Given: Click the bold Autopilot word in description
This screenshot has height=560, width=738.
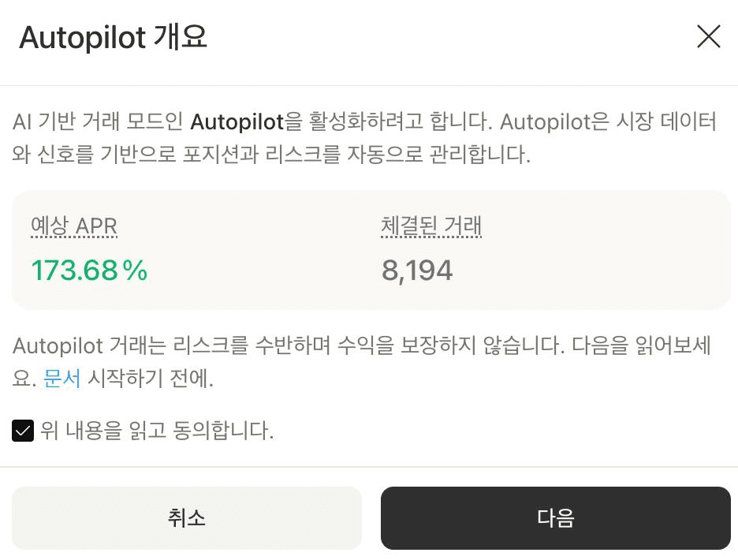Looking at the screenshot, I should pyautogui.click(x=237, y=122).
